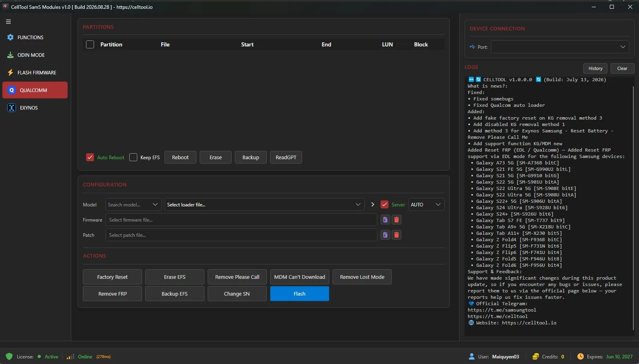Image resolution: width=639 pixels, height=364 pixels.
Task: Open the Select loader file dropdown
Action: pos(264,204)
